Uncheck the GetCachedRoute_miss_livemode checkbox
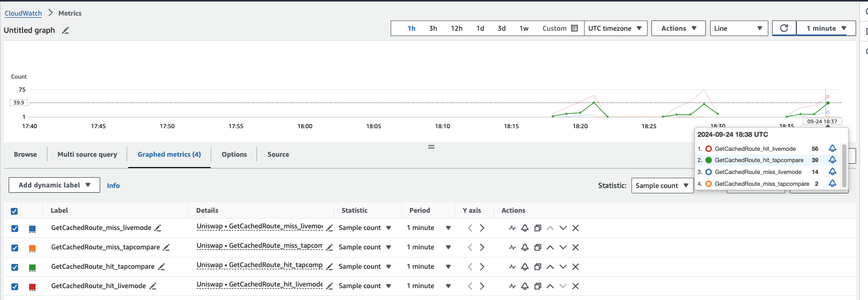This screenshot has height=300, width=868. (x=15, y=229)
